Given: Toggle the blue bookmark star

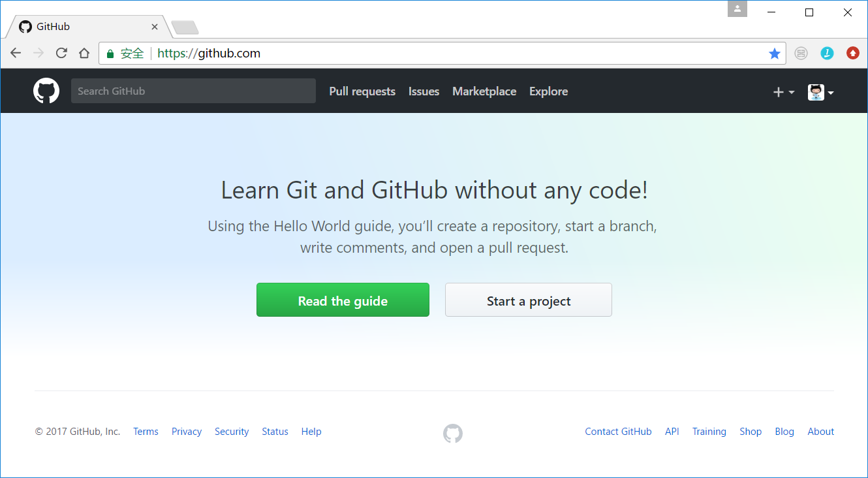Looking at the screenshot, I should point(775,54).
